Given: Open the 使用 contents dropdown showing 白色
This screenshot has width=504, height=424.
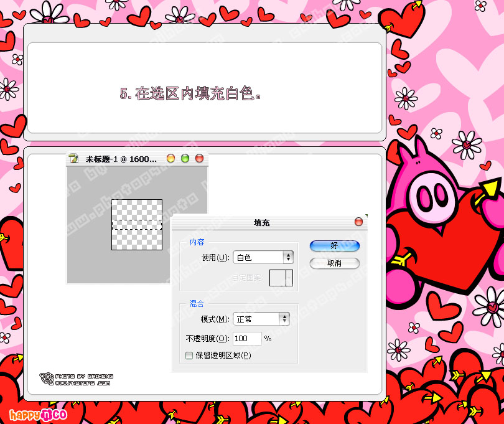Looking at the screenshot, I should (262, 257).
